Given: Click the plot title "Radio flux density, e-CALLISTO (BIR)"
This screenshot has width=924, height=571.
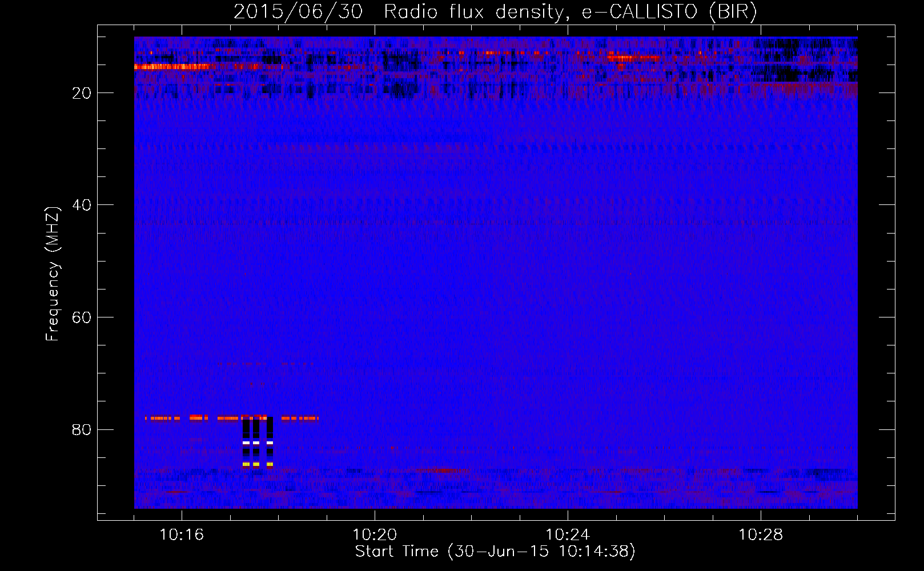Looking at the screenshot, I should coord(570,12).
